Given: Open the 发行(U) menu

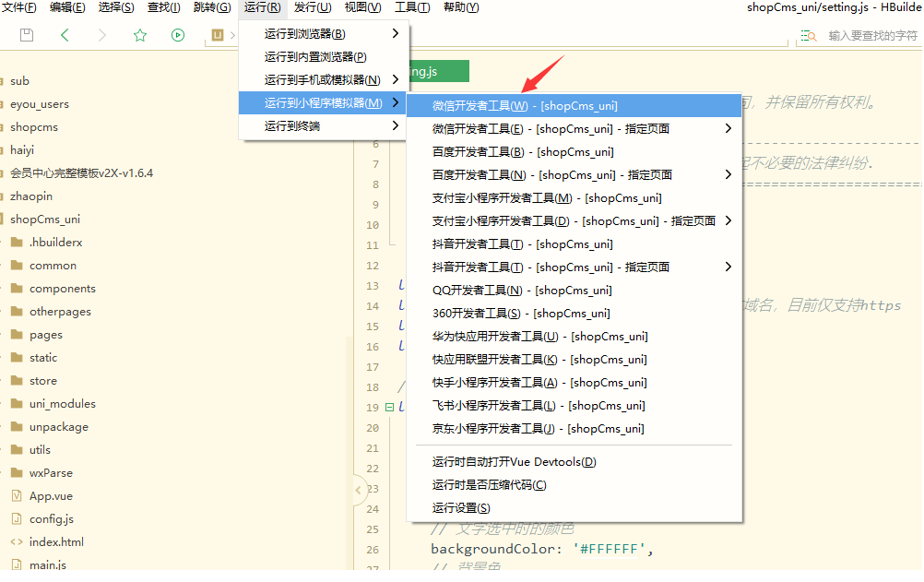Looking at the screenshot, I should click(313, 7).
